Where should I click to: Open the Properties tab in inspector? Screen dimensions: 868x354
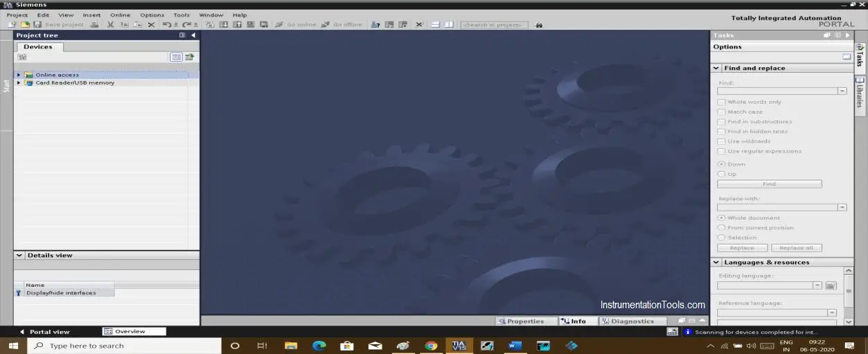pyautogui.click(x=525, y=321)
